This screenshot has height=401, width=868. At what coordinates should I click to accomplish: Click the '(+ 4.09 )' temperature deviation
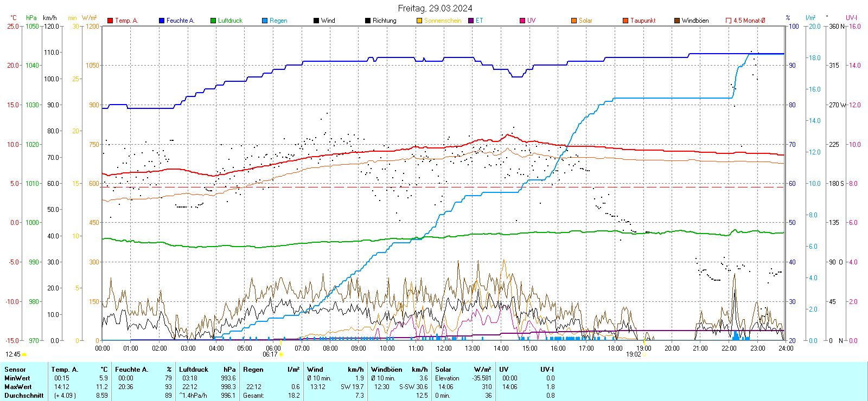[x=65, y=396]
